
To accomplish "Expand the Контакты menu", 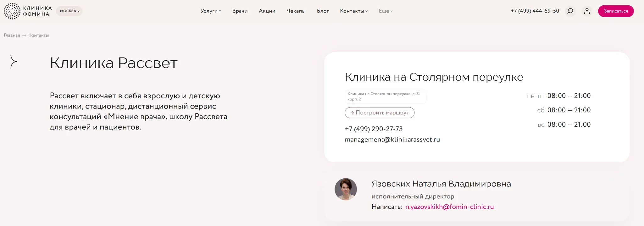I will (x=354, y=11).
